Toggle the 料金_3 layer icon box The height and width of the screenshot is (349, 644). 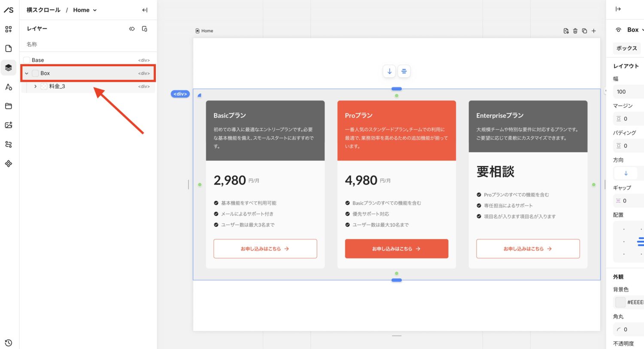coord(44,86)
